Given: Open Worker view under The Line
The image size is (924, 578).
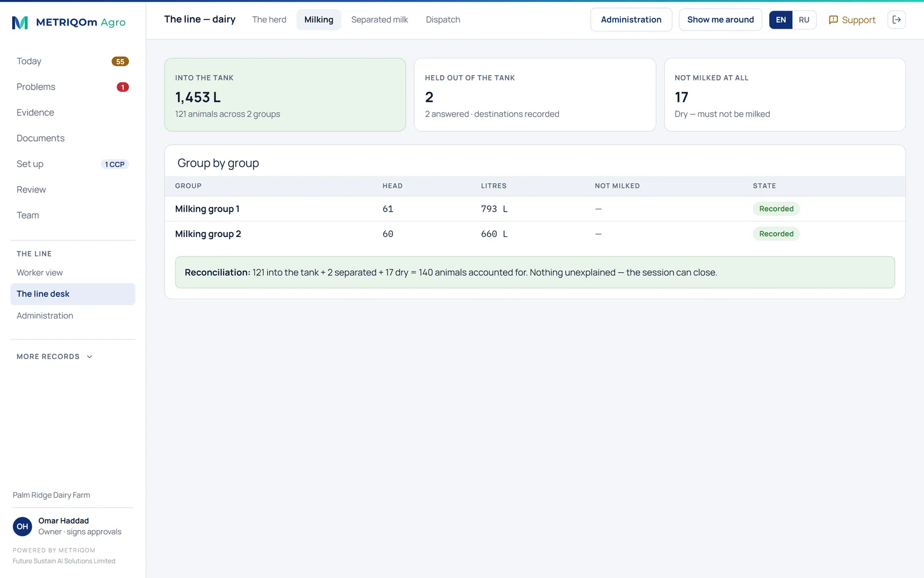Looking at the screenshot, I should click(73, 273).
